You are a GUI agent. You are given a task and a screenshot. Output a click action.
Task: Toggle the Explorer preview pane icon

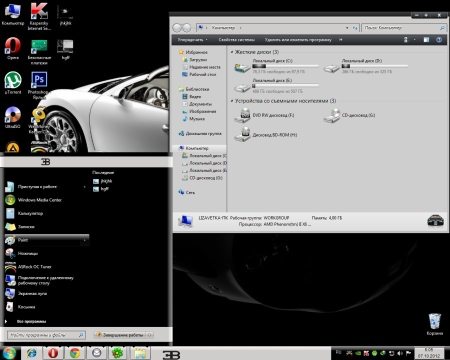[426, 40]
